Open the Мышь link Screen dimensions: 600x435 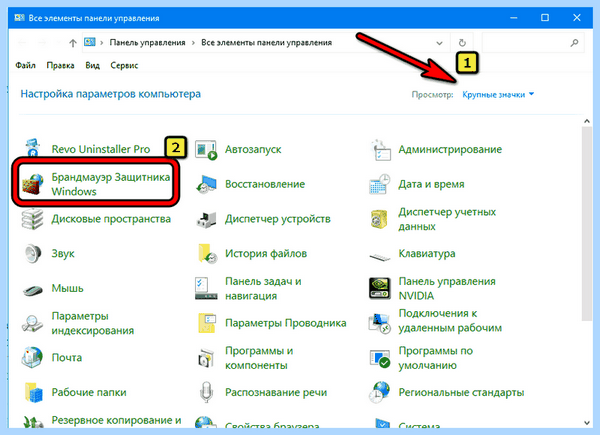click(67, 288)
